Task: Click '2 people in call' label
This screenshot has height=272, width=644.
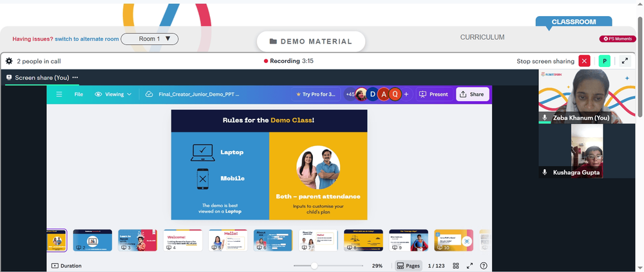Action: coord(39,61)
